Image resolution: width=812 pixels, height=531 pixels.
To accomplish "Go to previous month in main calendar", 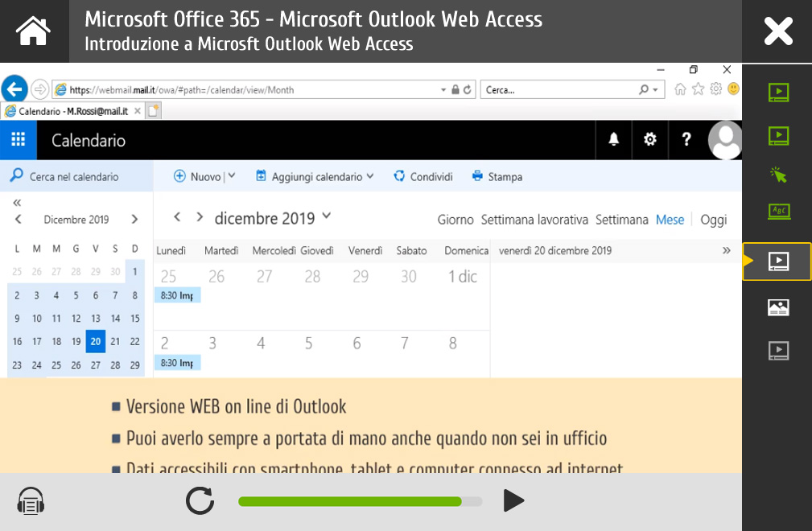I will (x=177, y=217).
